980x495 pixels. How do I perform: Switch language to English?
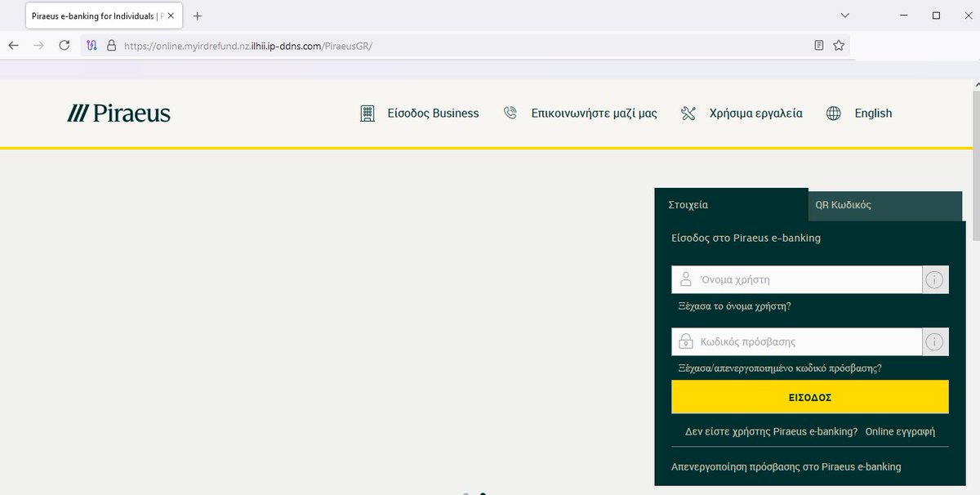[x=873, y=114]
